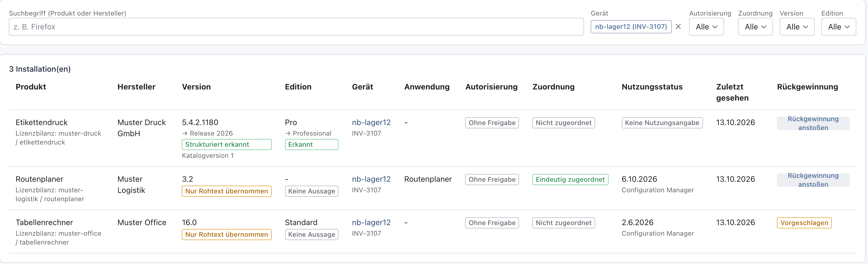The height and width of the screenshot is (264, 868).
Task: Click the Erkannt edition badge
Action: (311, 144)
